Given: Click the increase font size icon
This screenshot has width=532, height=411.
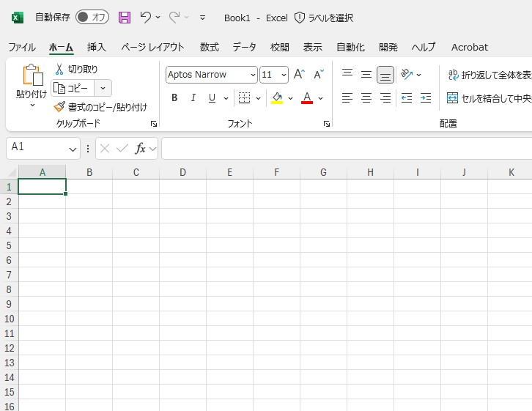Looking at the screenshot, I should tap(299, 74).
